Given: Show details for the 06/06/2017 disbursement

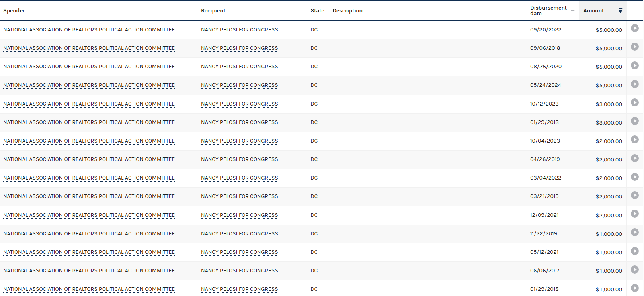Looking at the screenshot, I should tap(634, 269).
